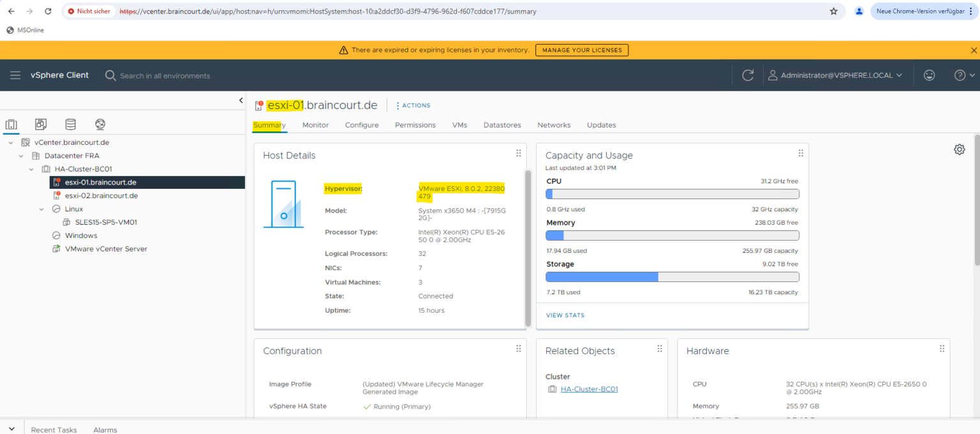
Task: Switch to the Storage inventory icon
Action: [x=70, y=124]
